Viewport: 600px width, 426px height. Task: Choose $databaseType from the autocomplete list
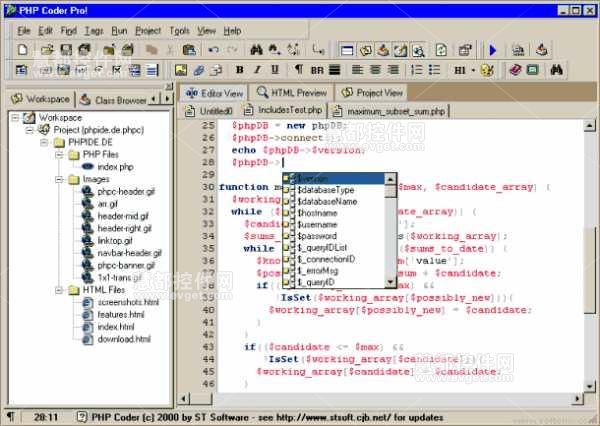[x=326, y=190]
